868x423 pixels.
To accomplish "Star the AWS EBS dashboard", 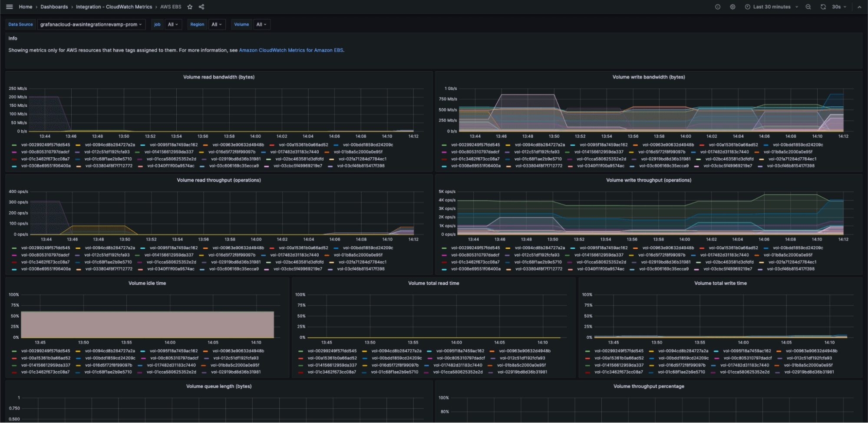I will (x=190, y=7).
